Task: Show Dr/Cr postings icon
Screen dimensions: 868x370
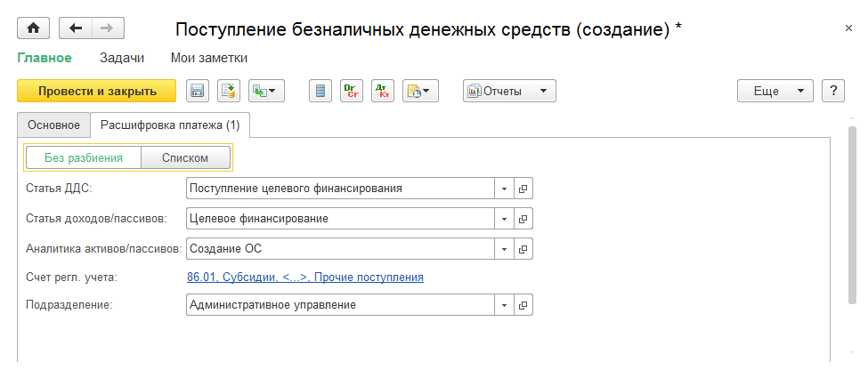Action: pos(352,91)
